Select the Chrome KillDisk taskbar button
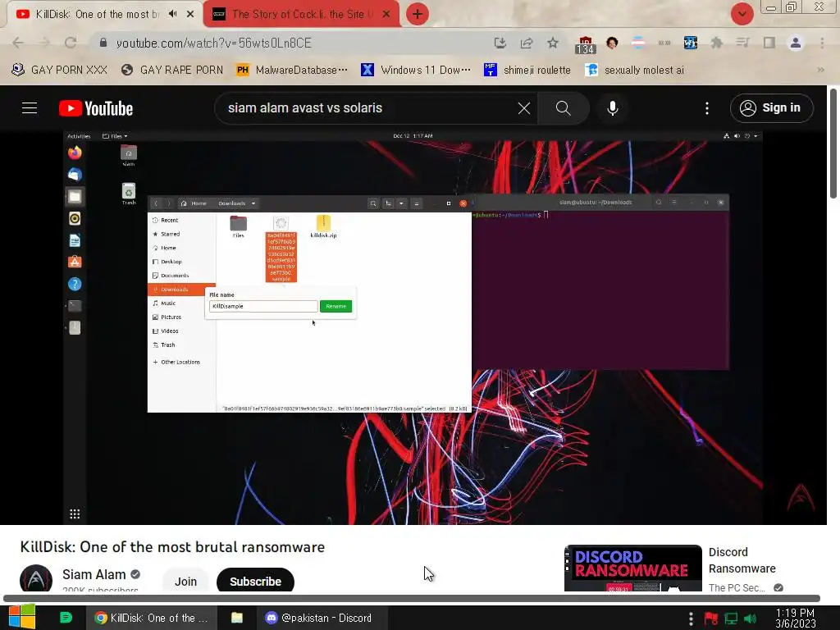The height and width of the screenshot is (630, 840). 151,618
